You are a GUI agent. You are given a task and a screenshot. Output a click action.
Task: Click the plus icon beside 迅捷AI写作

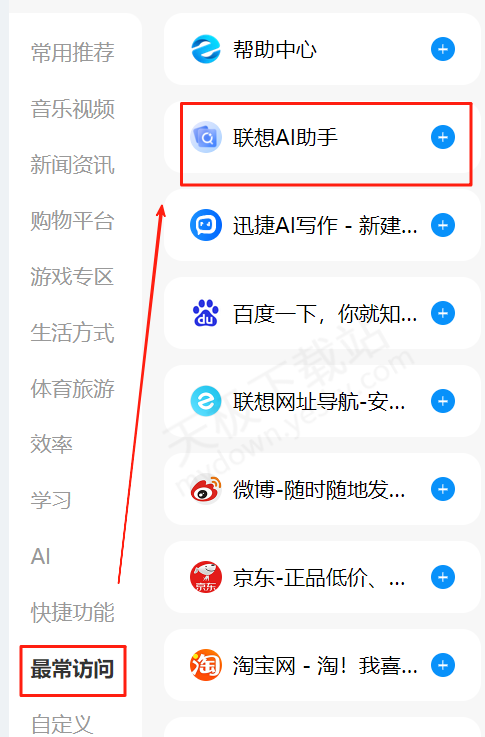443,225
